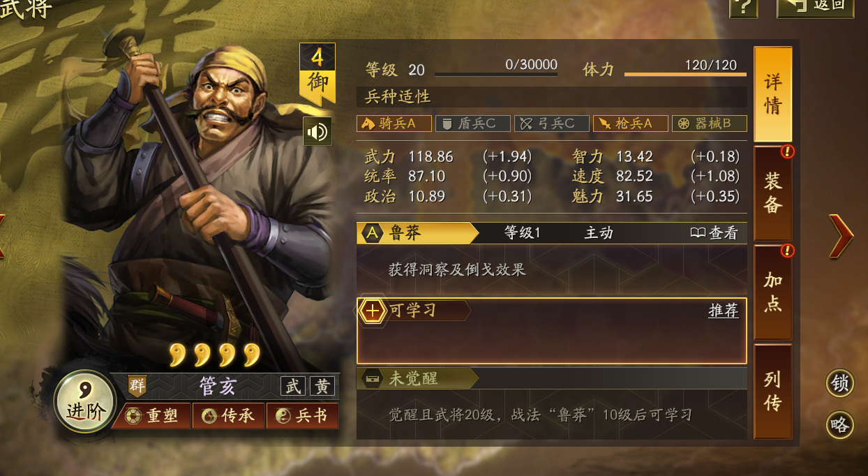Select the 枪兵A spearman aptitude icon
This screenshot has width=868, height=476.
(x=631, y=124)
